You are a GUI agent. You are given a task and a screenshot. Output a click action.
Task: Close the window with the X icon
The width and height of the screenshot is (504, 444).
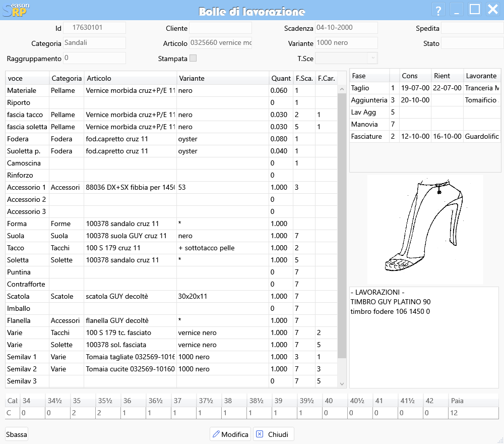pos(493,10)
